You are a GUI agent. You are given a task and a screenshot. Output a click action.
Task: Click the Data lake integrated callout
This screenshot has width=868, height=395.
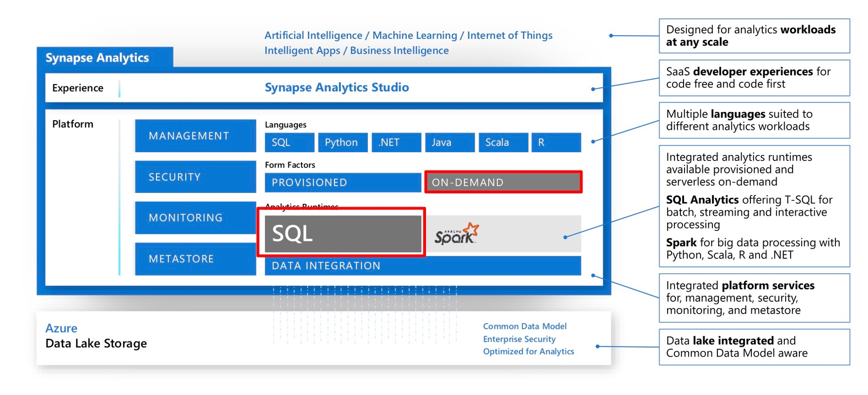pyautogui.click(x=754, y=347)
